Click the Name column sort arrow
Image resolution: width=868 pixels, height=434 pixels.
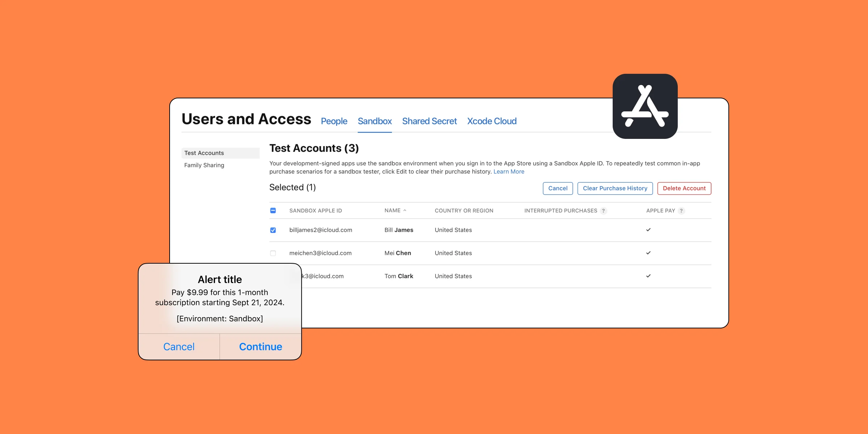(x=405, y=210)
